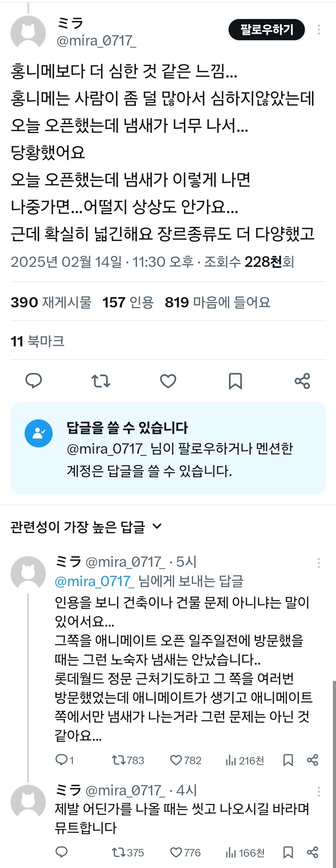Like the main post with heart icon
The width and height of the screenshot is (336, 868).
pos(168,381)
